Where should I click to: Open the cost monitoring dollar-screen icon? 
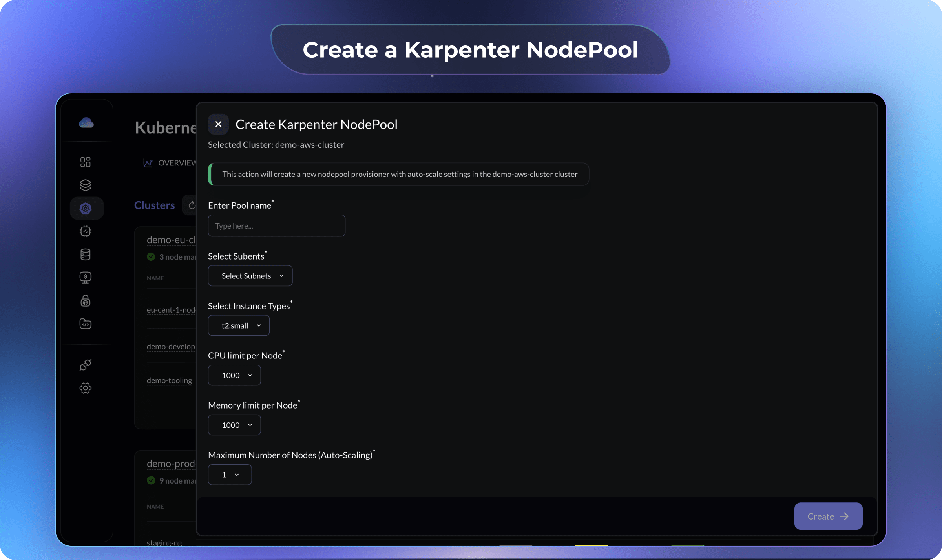tap(86, 277)
